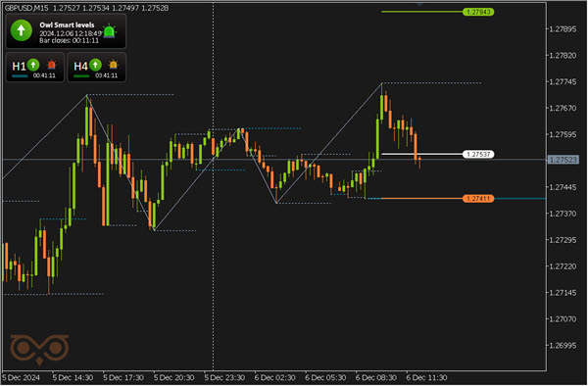Click the 1.26995 price axis label
This screenshot has height=386, width=588.
tap(563, 345)
